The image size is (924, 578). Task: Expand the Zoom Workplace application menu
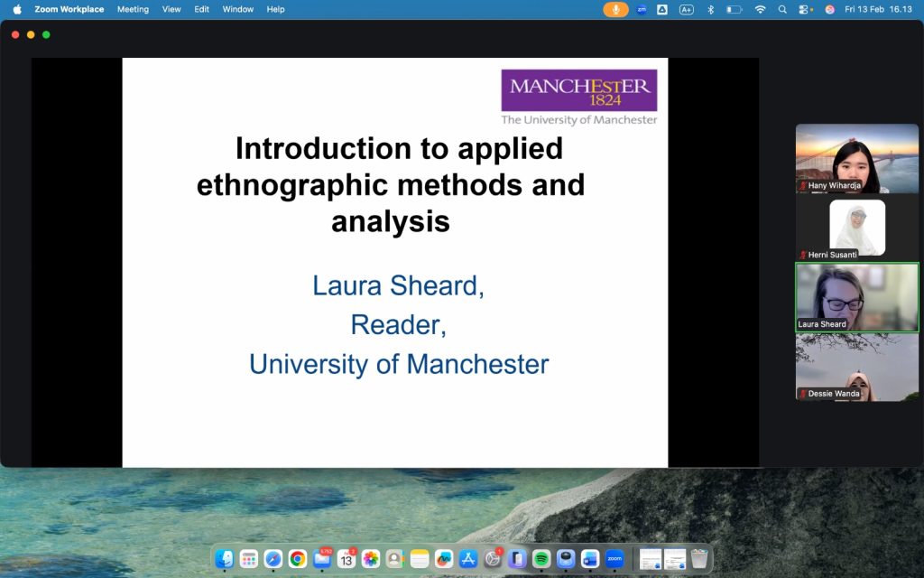click(69, 9)
